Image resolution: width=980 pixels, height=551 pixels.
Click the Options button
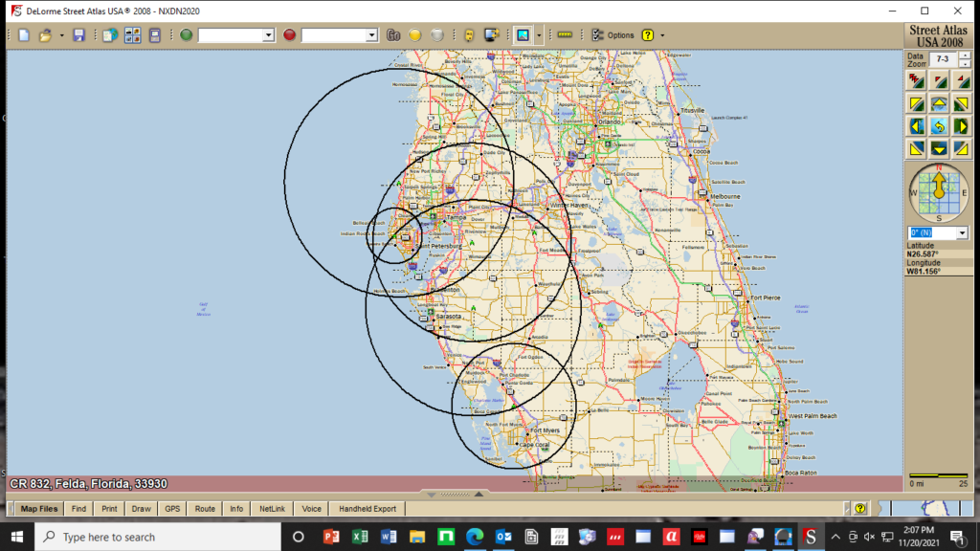tap(620, 35)
